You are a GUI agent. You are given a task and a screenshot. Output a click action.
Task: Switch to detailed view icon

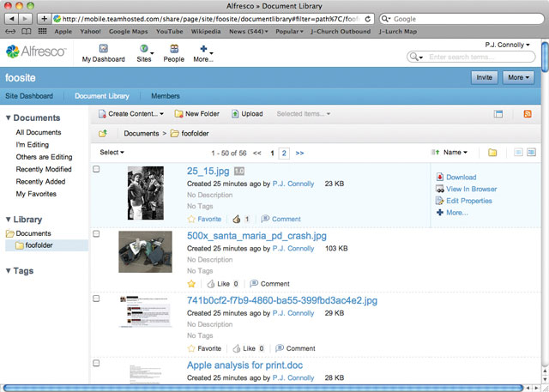[x=531, y=152]
